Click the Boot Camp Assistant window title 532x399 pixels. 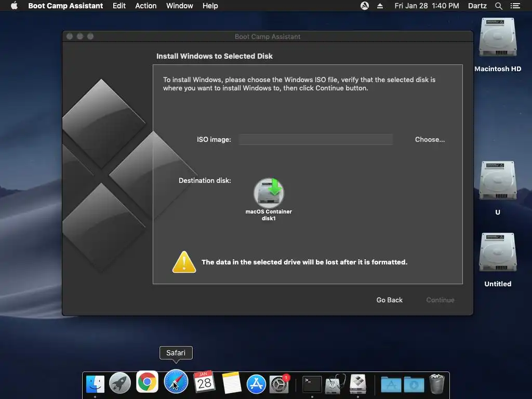tap(268, 37)
